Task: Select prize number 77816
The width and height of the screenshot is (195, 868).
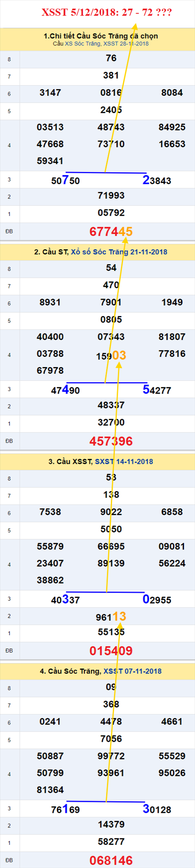Action: tap(172, 354)
